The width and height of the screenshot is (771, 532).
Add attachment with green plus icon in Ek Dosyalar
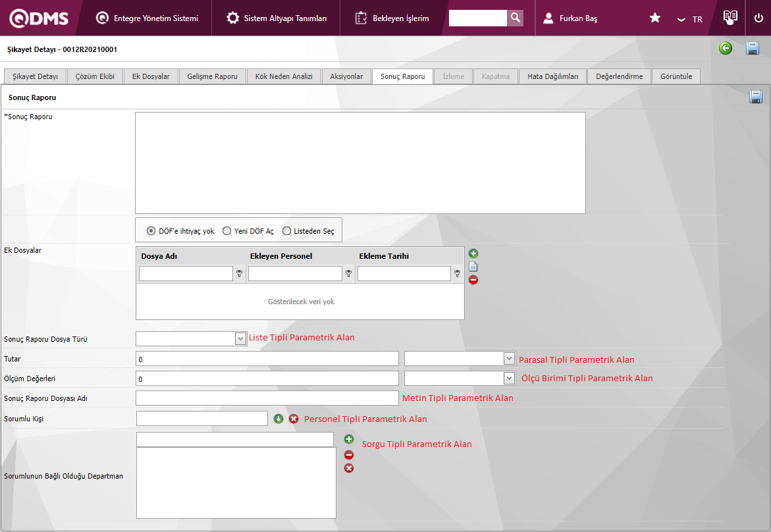473,253
